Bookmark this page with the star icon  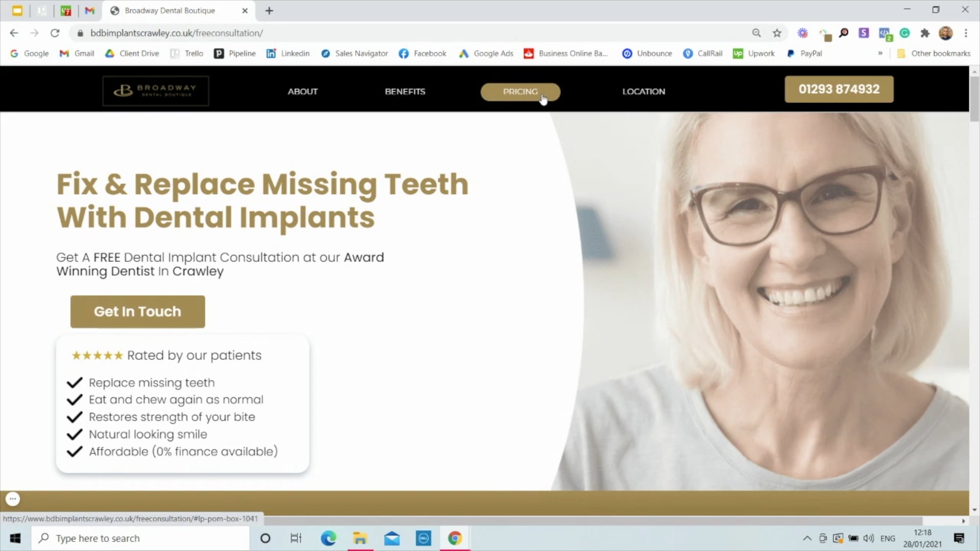pos(777,33)
